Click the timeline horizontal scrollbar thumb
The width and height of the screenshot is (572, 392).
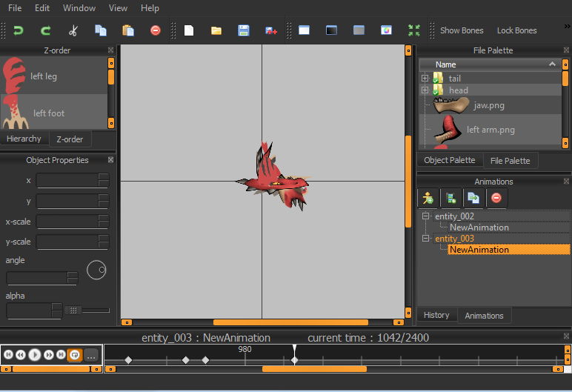point(314,369)
